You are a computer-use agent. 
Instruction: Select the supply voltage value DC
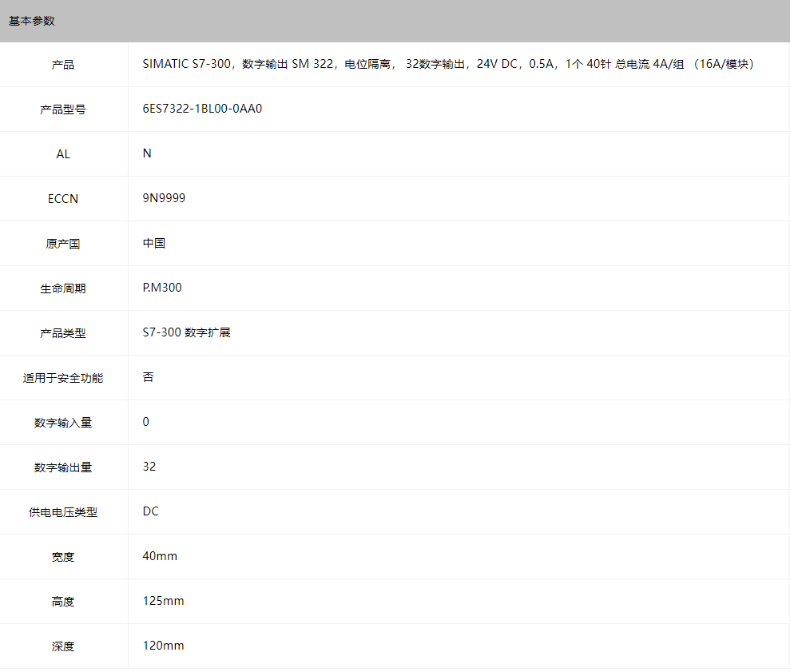tap(151, 511)
